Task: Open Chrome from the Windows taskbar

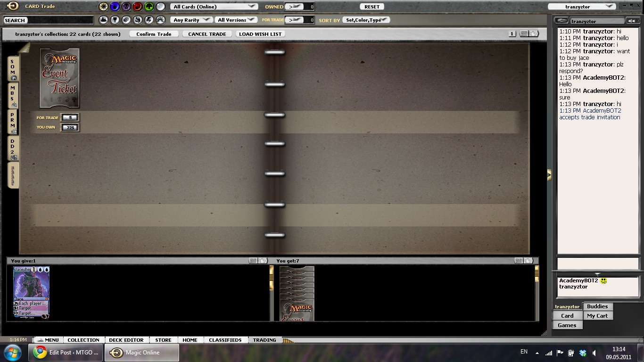Action: click(40, 353)
